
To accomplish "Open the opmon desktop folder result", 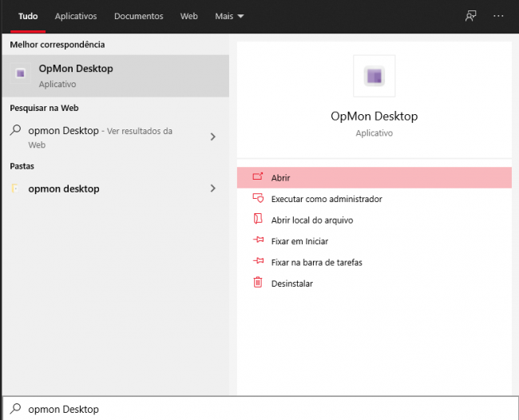I will click(64, 189).
